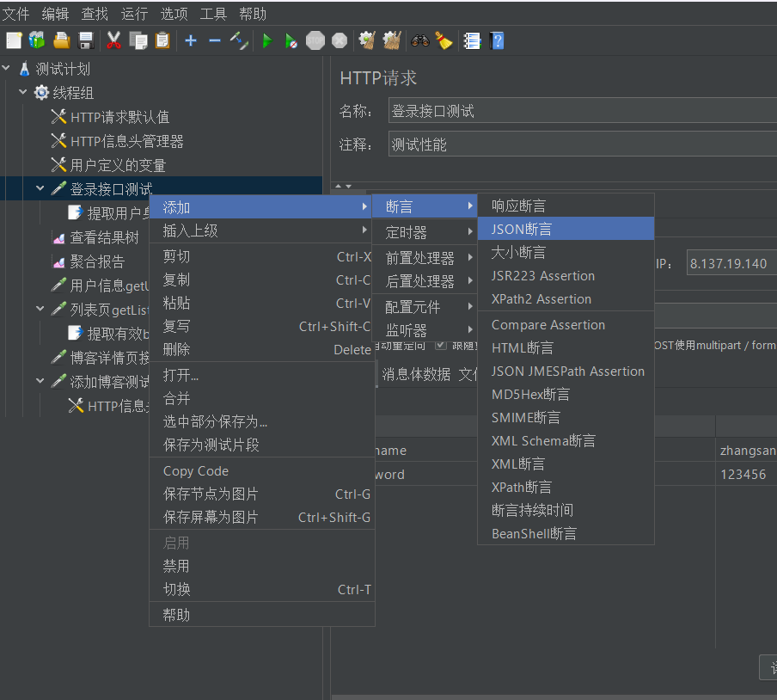Open the 前置处理器 submenu
Image resolution: width=777 pixels, height=700 pixels.
(425, 258)
